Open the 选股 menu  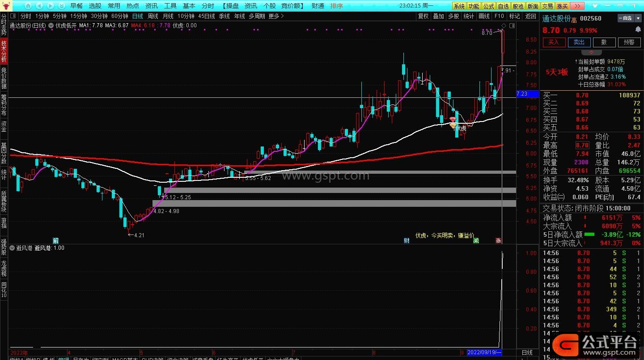95,6
